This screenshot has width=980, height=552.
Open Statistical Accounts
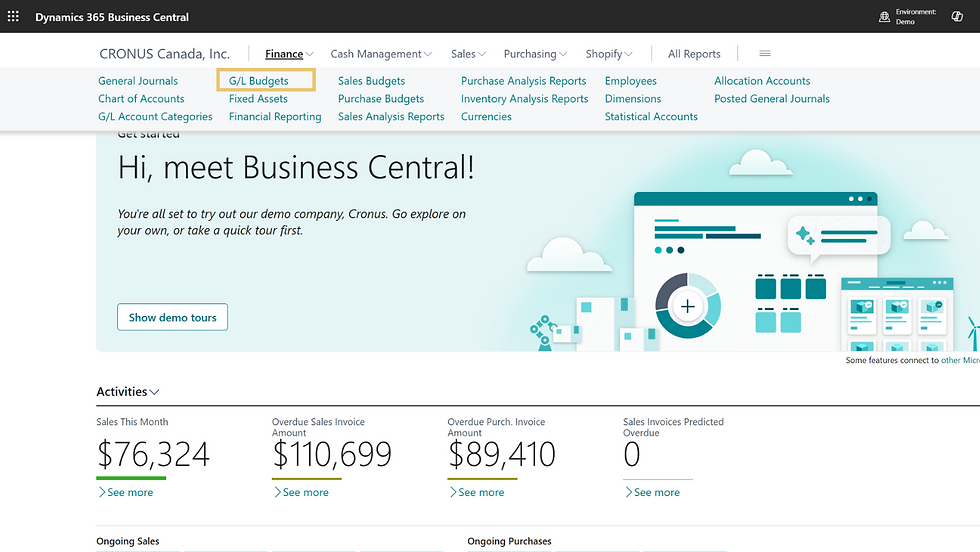point(651,116)
